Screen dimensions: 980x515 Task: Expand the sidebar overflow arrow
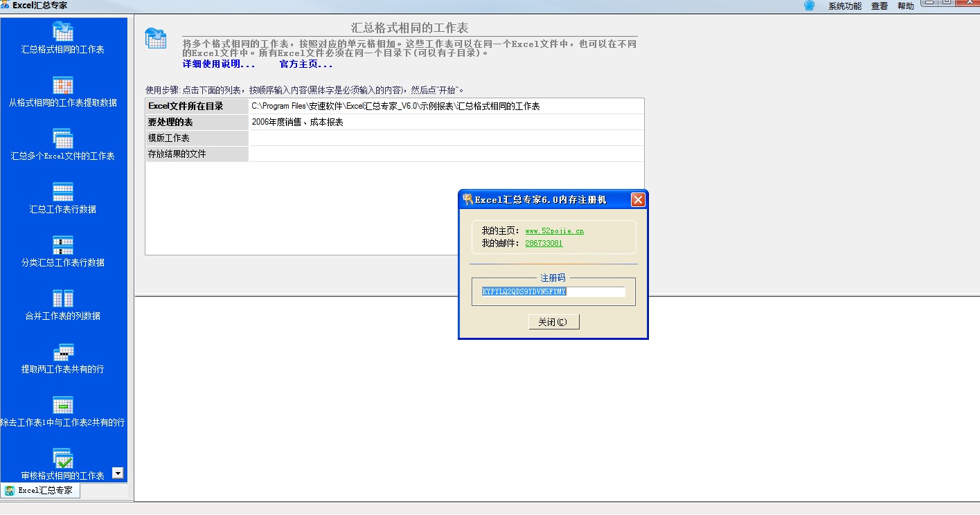tap(118, 473)
